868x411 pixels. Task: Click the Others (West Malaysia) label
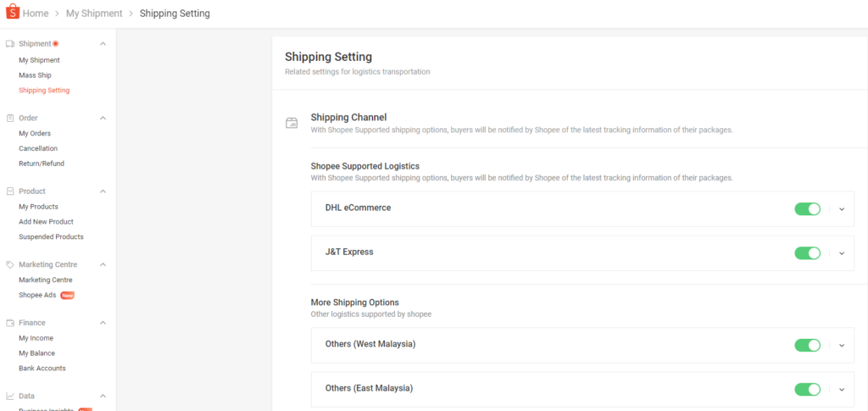click(x=370, y=344)
